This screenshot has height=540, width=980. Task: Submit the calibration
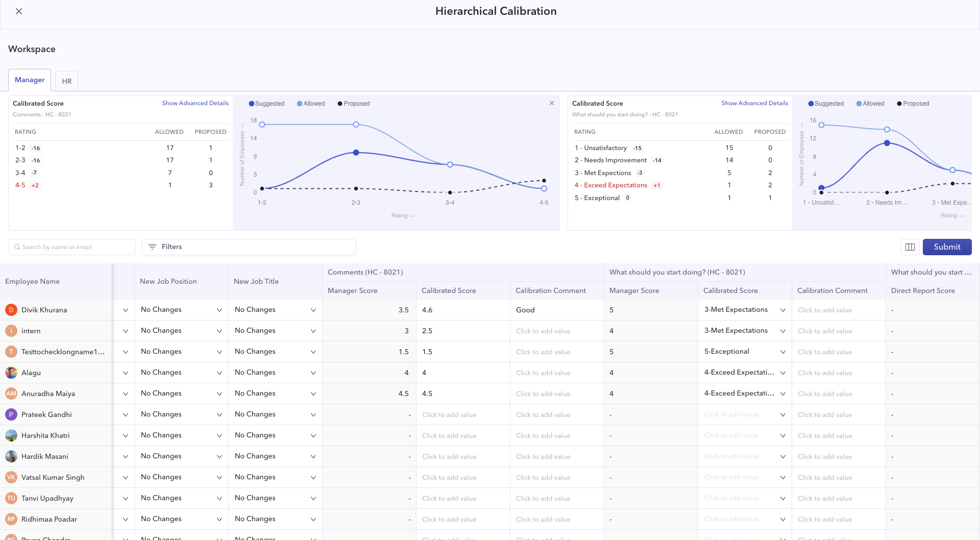click(x=947, y=247)
